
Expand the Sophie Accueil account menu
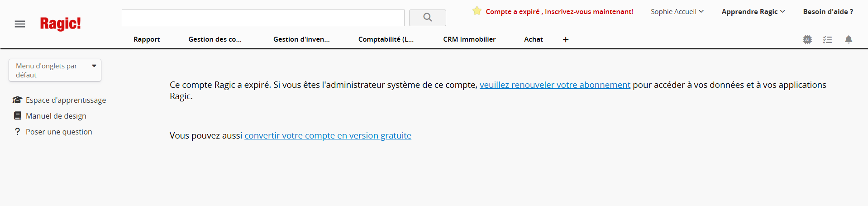(677, 11)
